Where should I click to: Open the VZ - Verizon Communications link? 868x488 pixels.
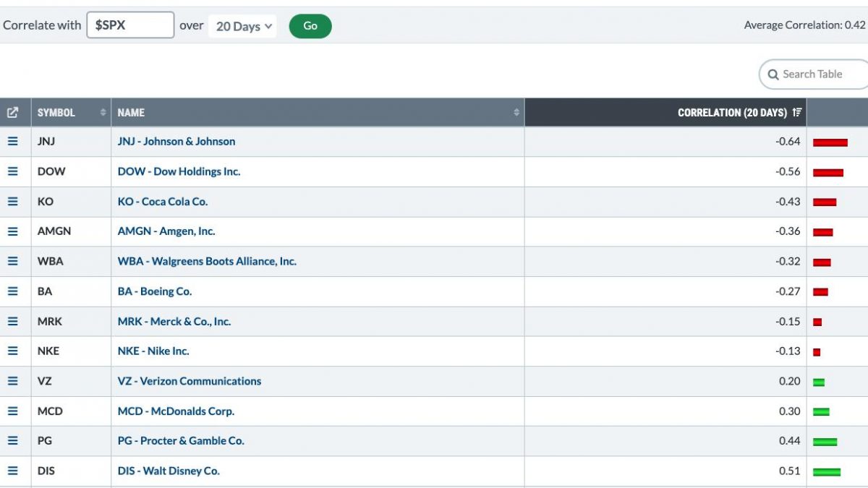pyautogui.click(x=190, y=381)
